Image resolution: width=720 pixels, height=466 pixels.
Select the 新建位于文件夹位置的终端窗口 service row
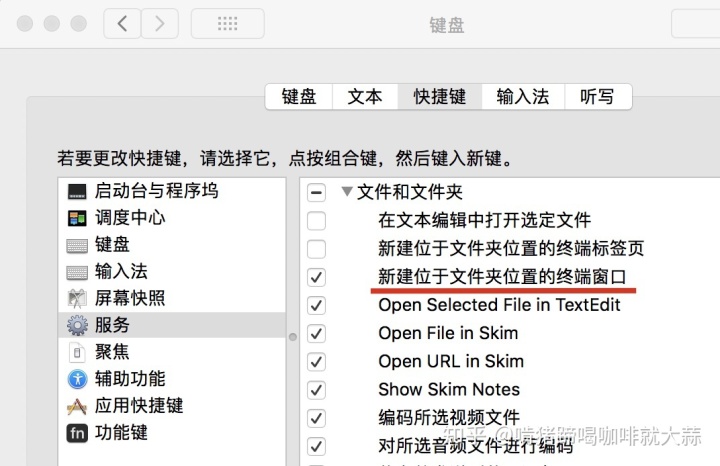[x=510, y=277]
